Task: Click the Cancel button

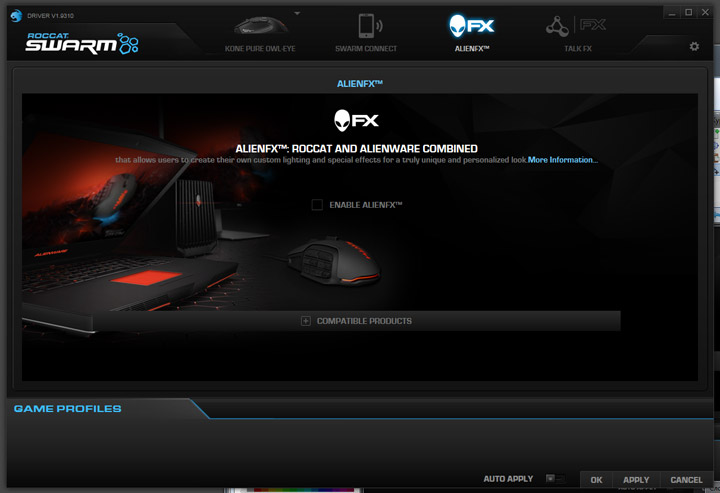Action: pos(686,480)
